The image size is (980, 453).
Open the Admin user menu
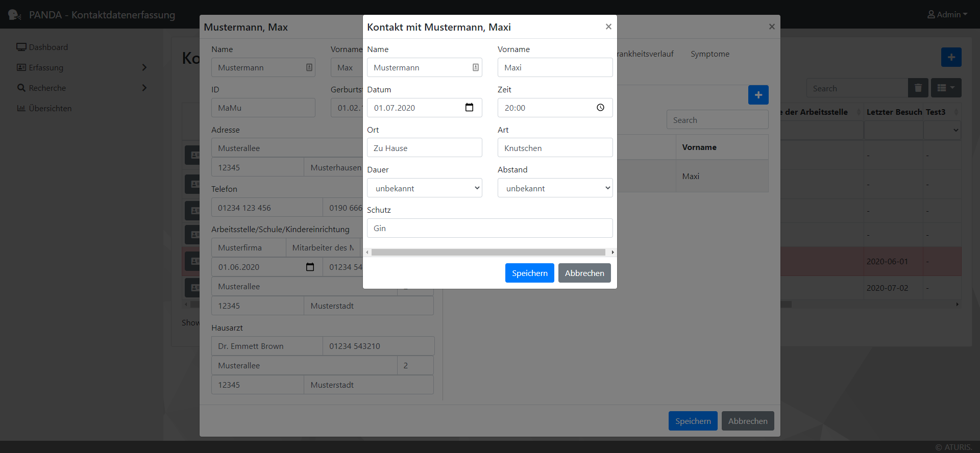947,15
